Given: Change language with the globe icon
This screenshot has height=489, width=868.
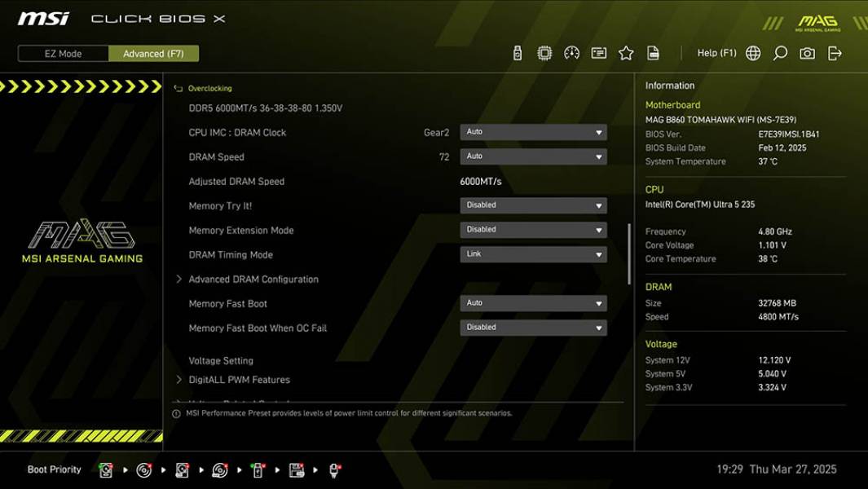Looking at the screenshot, I should (x=753, y=53).
